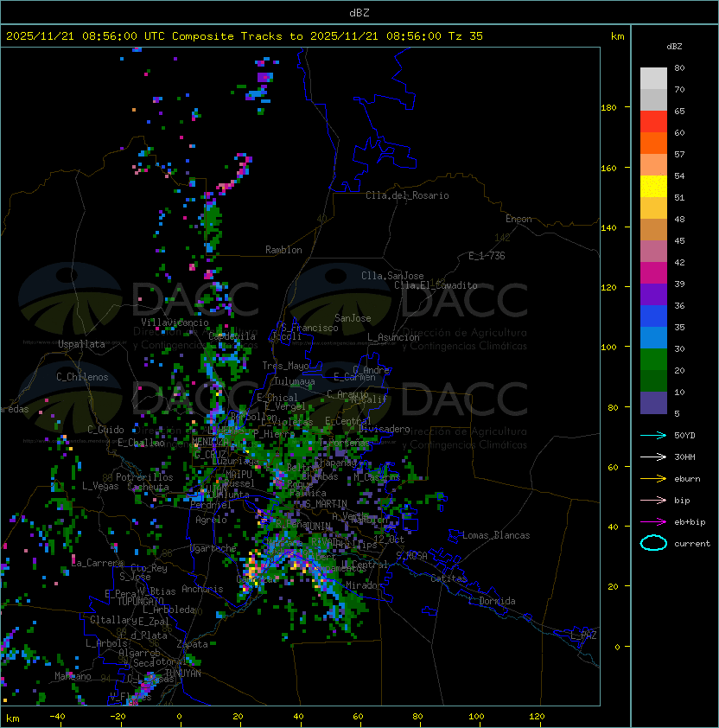Pick the light gray 80-70 dBZ swatch
The height and width of the screenshot is (728, 719).
point(653,79)
